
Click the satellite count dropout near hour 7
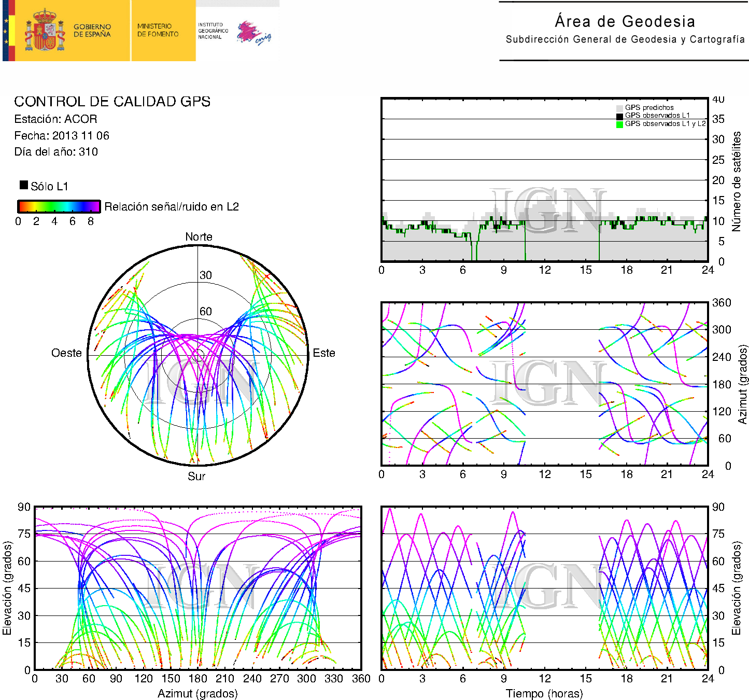click(x=474, y=250)
